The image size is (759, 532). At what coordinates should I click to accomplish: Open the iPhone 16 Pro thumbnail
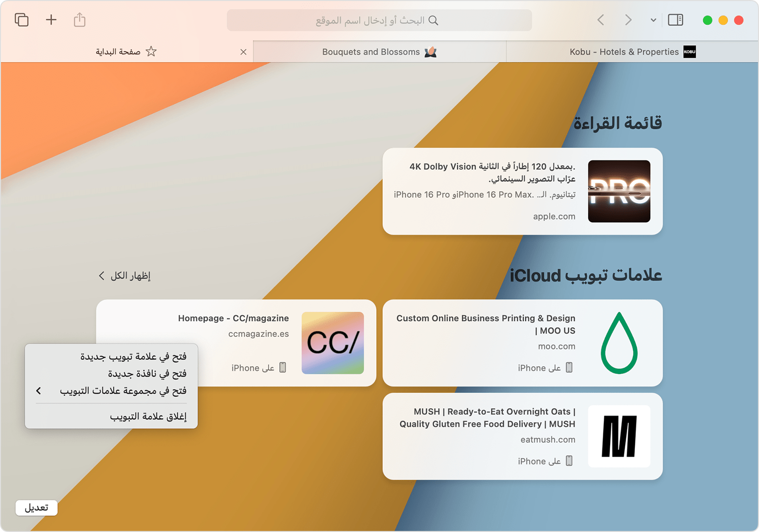point(619,191)
